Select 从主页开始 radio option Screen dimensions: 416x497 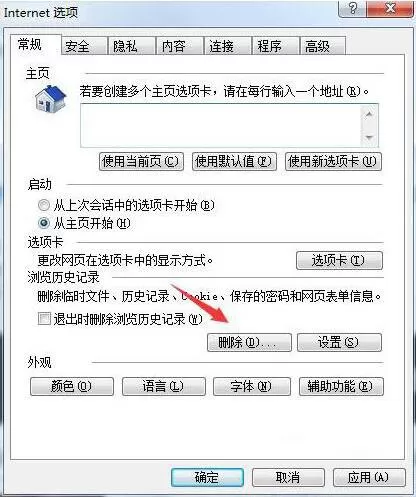click(44, 223)
